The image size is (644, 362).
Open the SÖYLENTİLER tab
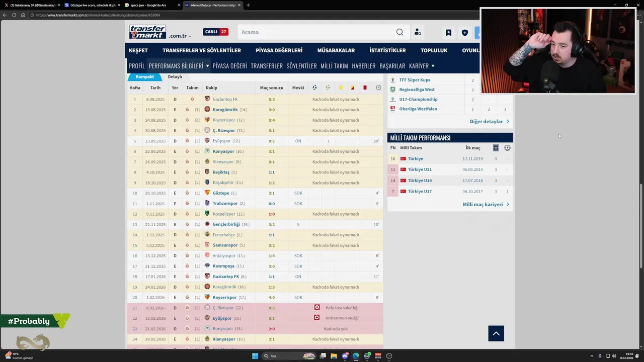301,66
